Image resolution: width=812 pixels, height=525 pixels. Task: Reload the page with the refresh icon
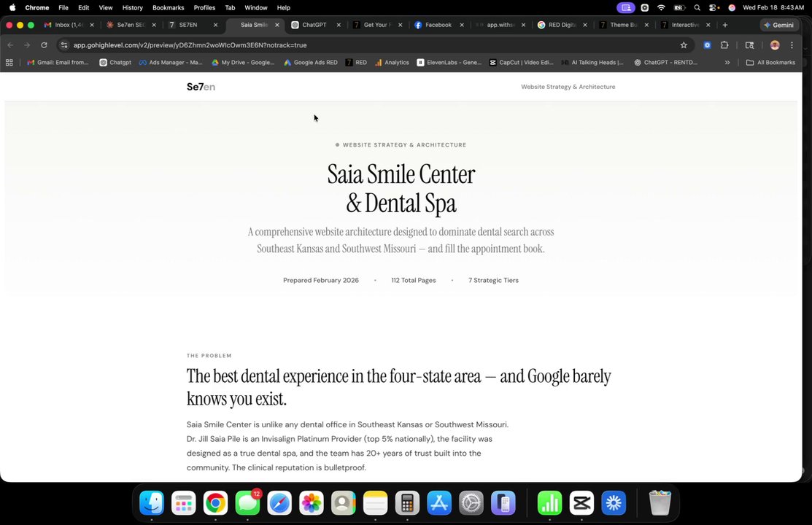click(x=44, y=45)
